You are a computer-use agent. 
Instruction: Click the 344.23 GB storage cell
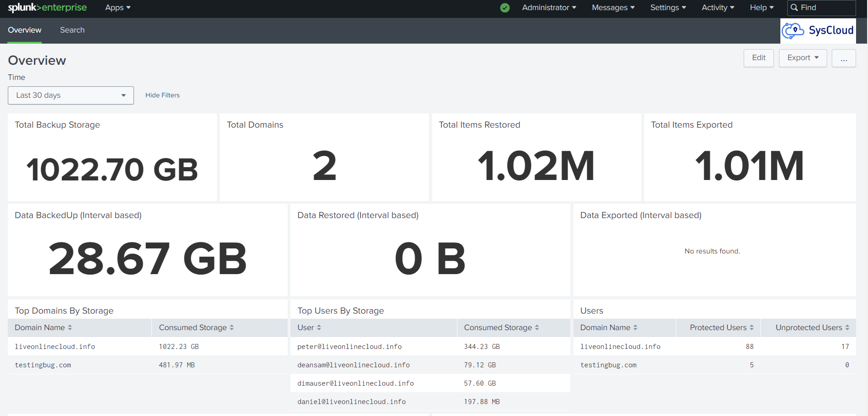point(482,347)
